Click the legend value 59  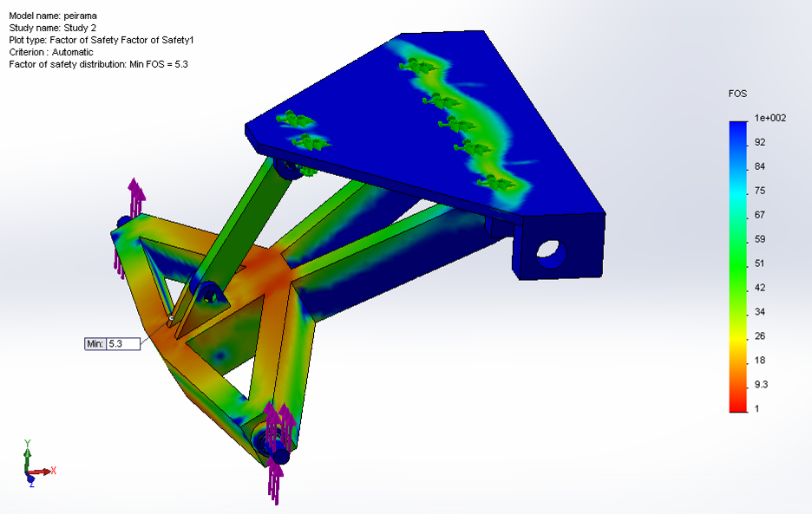coord(760,239)
